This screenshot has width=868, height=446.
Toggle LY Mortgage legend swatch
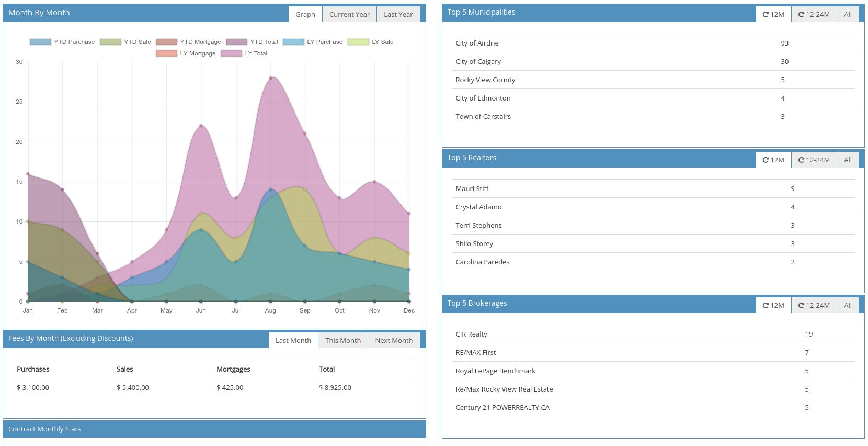pos(167,53)
